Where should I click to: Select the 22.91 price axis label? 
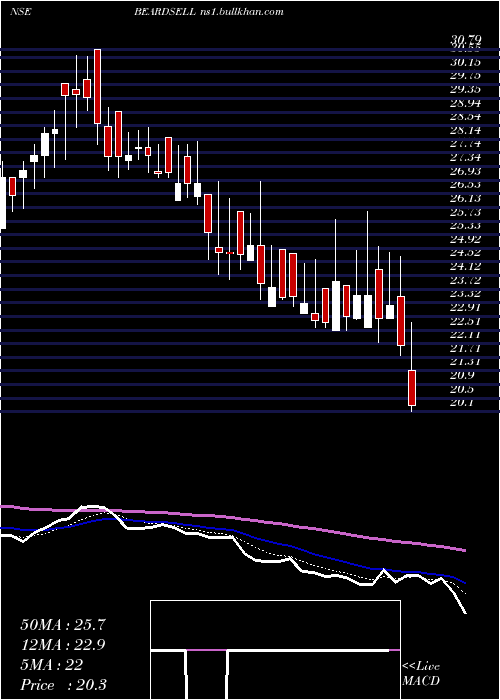(466, 308)
